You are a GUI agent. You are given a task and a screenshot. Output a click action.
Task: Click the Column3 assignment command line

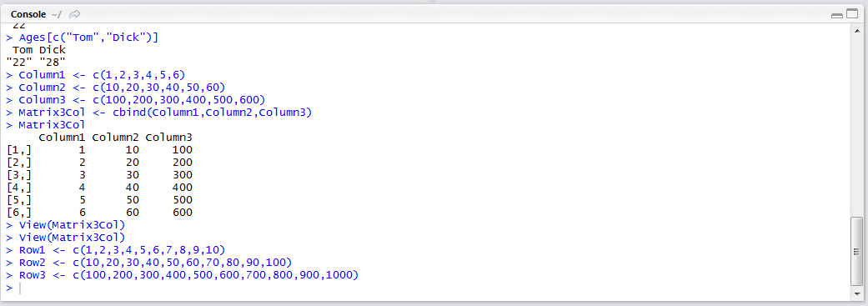tap(136, 100)
